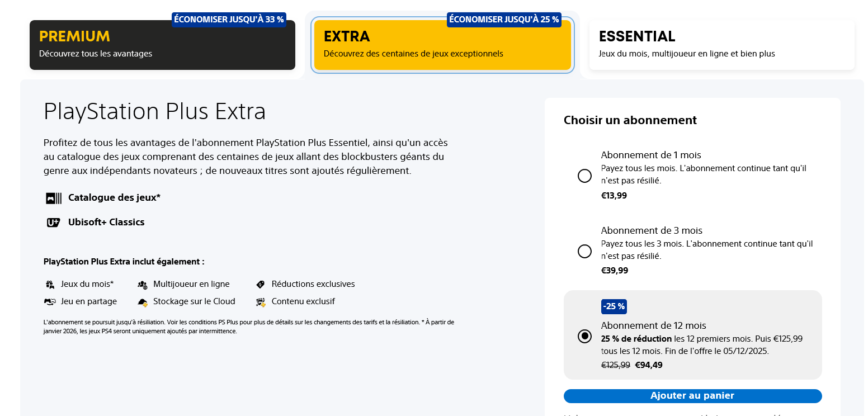Click the Multijoueur en ligne players icon

pos(141,284)
